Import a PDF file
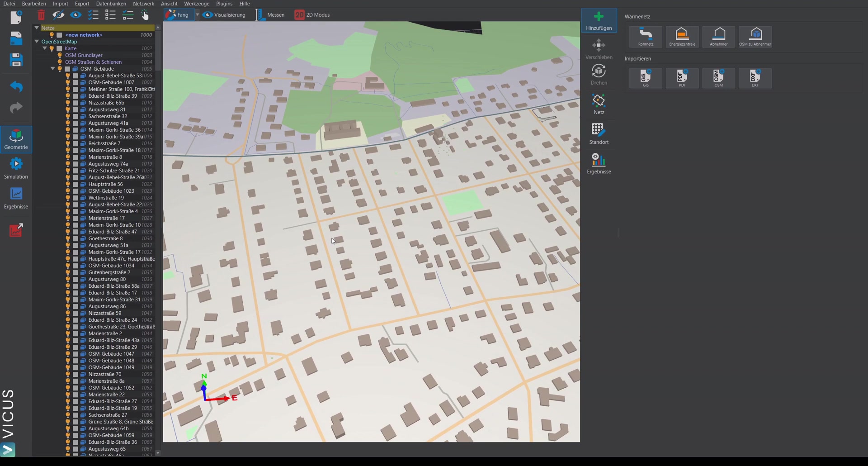Image resolution: width=868 pixels, height=466 pixels. coord(682,78)
